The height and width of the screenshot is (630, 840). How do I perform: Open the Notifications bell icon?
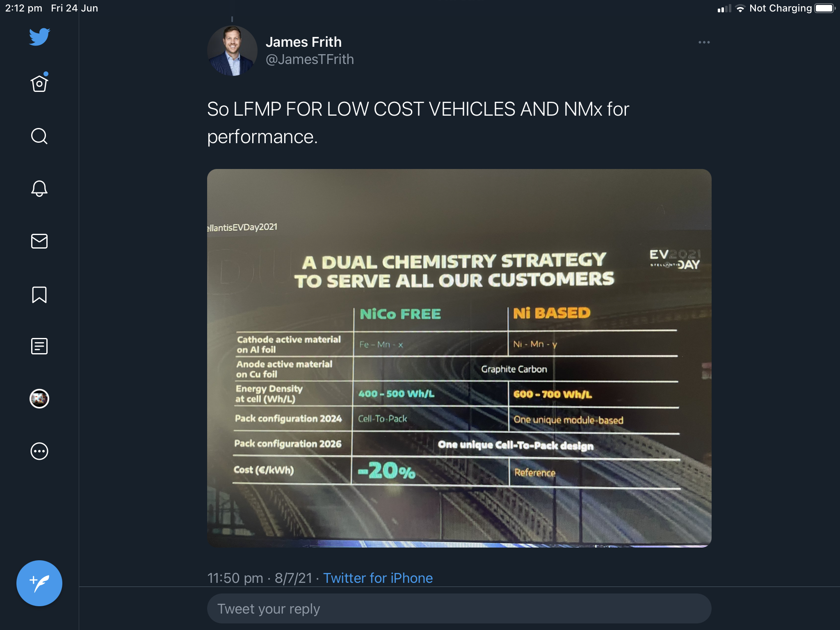pos(39,188)
